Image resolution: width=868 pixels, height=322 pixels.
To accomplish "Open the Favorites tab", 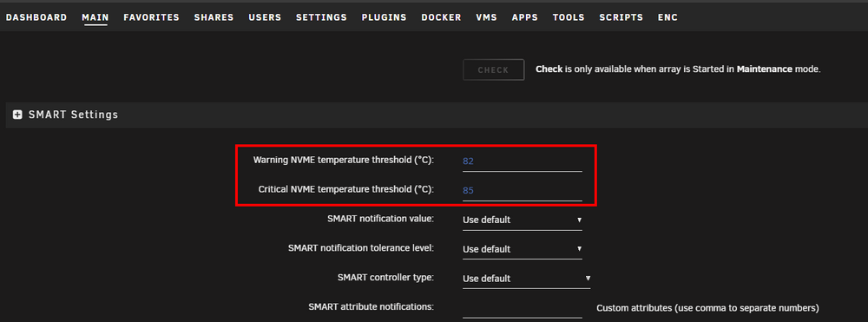I will tap(151, 17).
